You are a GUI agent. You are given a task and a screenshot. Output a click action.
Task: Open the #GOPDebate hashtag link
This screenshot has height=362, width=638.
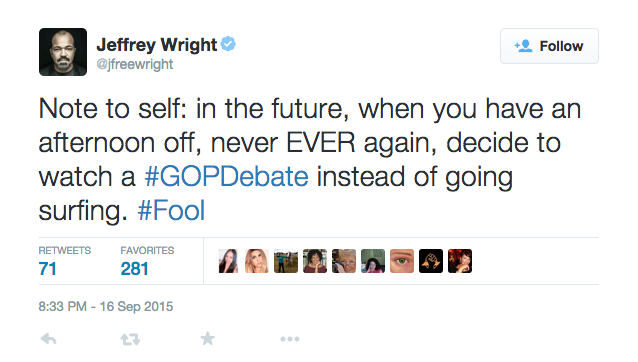(x=227, y=177)
